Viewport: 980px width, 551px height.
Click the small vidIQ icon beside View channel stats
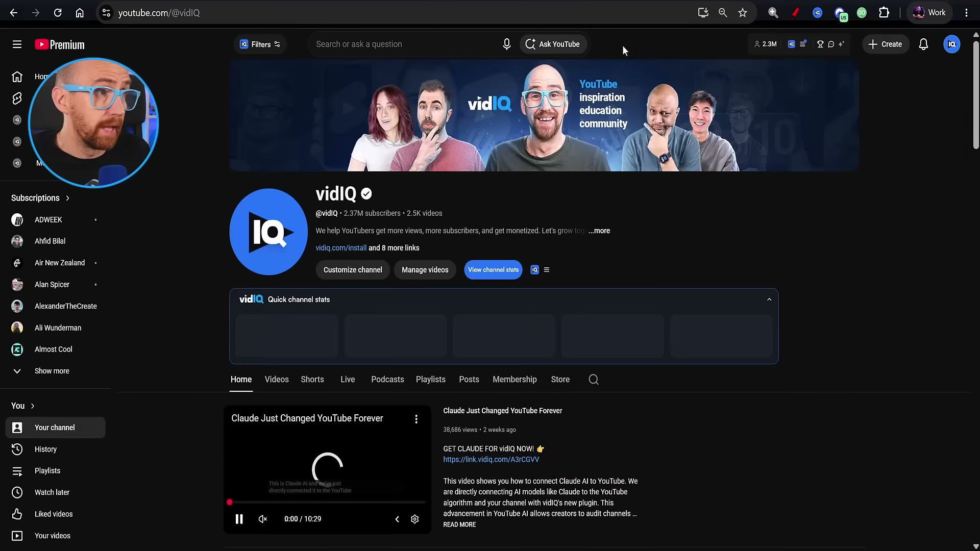point(534,270)
